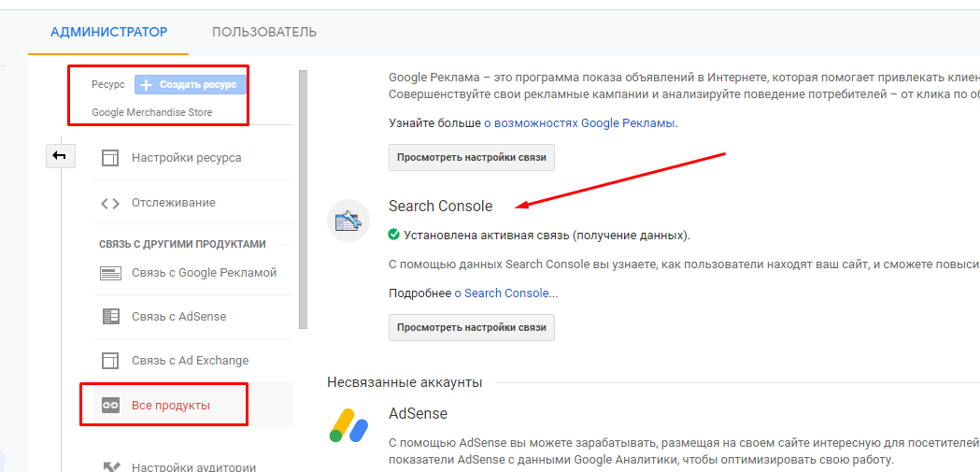Click the AdSense heading
This screenshot has width=980, height=472.
(419, 414)
